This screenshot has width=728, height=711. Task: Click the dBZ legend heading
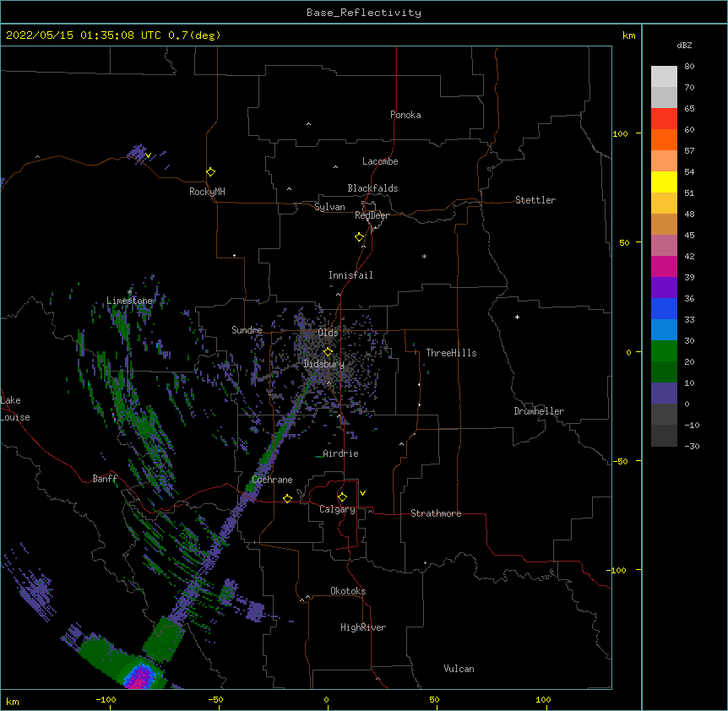[x=684, y=46]
